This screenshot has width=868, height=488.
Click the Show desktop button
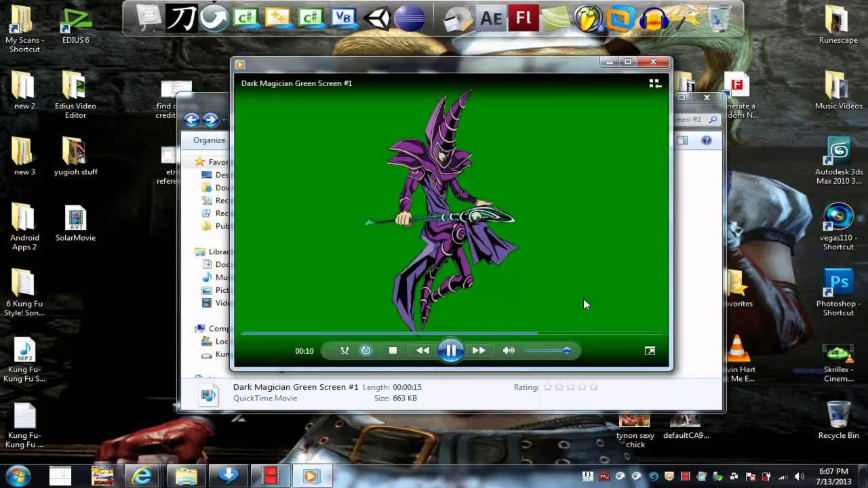863,476
